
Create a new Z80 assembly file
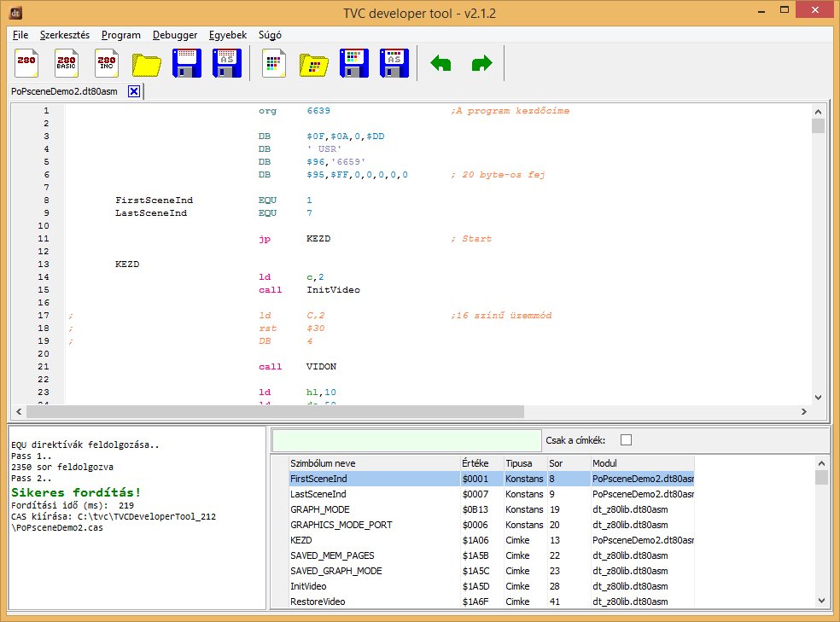[28, 64]
